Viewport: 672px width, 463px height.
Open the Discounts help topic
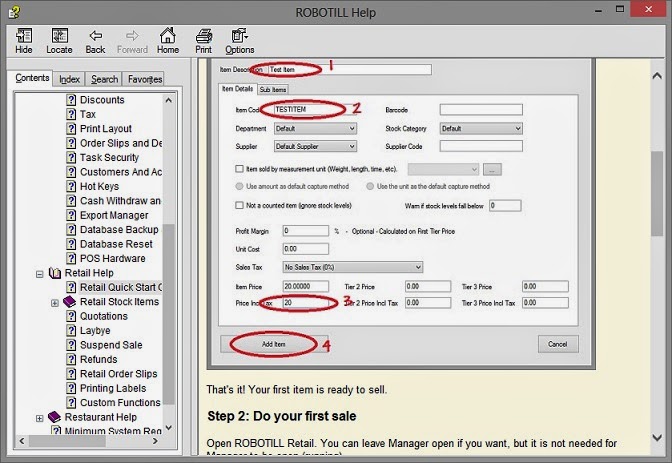[x=102, y=100]
